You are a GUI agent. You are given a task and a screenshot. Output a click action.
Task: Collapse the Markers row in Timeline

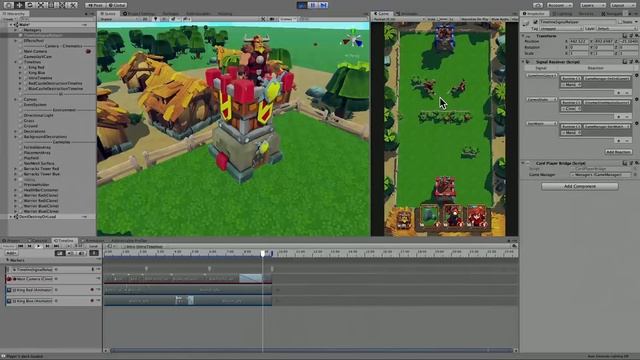7,260
